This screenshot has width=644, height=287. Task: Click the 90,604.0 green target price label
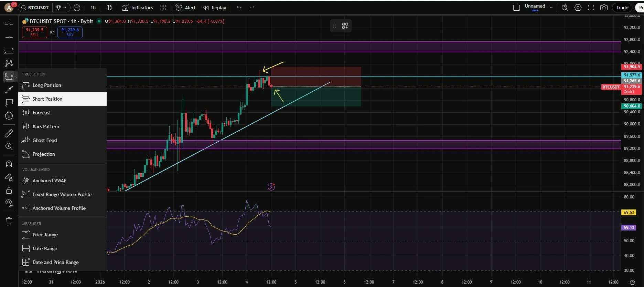[x=632, y=106]
